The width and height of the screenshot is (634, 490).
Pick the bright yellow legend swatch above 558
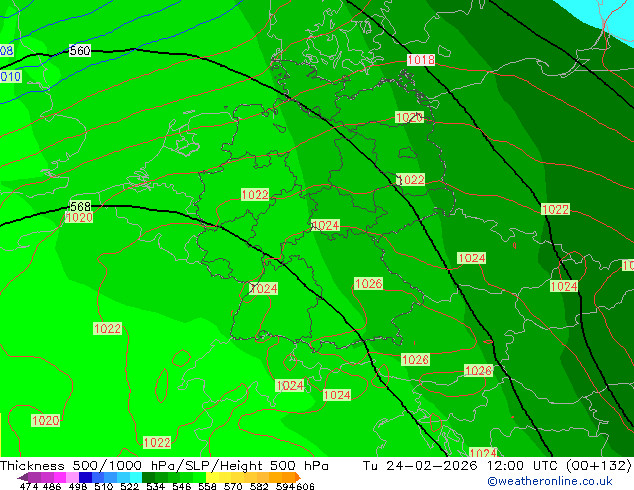(212, 477)
